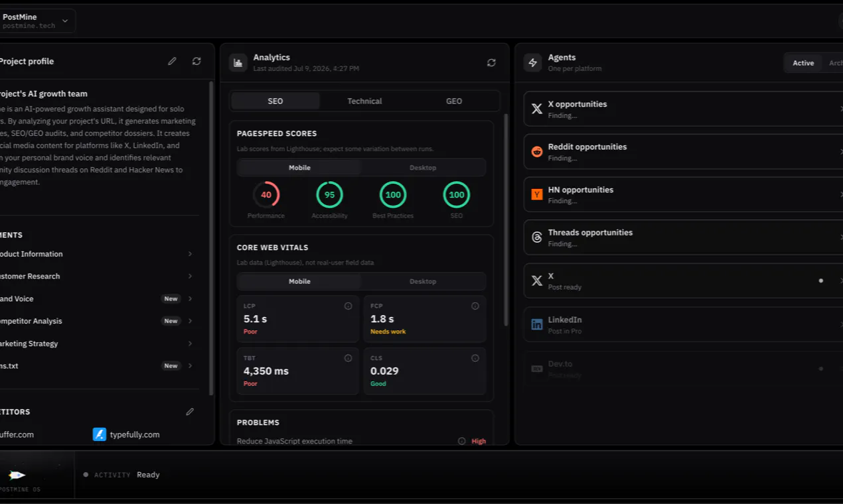Show info for the TBT metric

click(x=348, y=358)
